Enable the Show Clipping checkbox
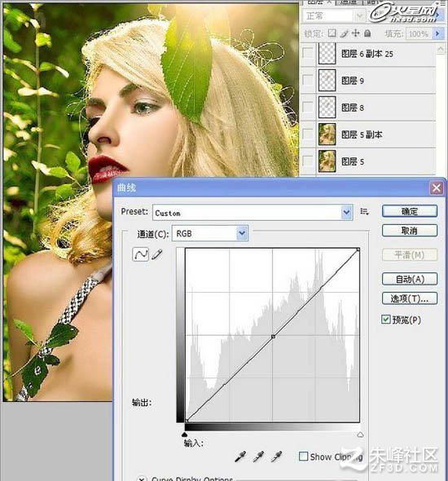The width and height of the screenshot is (448, 481). (303, 457)
